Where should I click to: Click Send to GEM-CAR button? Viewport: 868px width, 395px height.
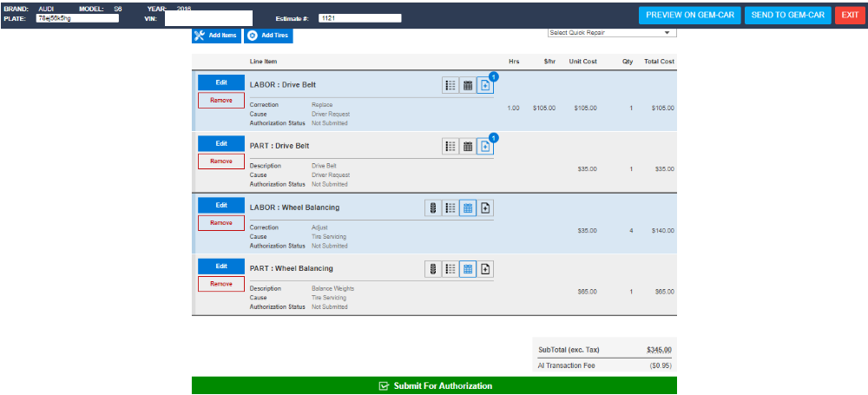pos(786,16)
